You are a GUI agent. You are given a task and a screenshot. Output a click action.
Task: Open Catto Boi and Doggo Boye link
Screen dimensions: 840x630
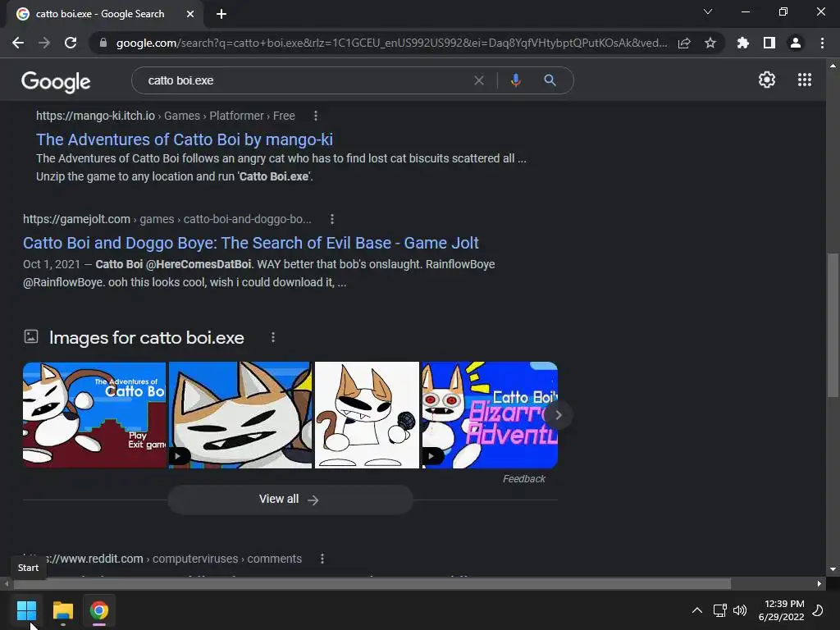(251, 243)
